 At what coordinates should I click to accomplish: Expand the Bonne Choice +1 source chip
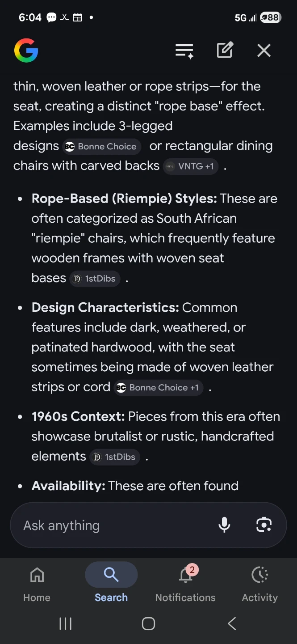coord(158,388)
